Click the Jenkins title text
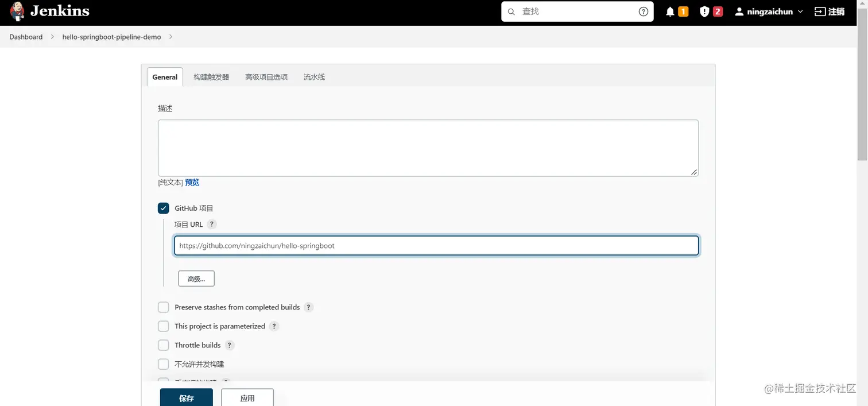Viewport: 868px width, 406px height. point(60,11)
